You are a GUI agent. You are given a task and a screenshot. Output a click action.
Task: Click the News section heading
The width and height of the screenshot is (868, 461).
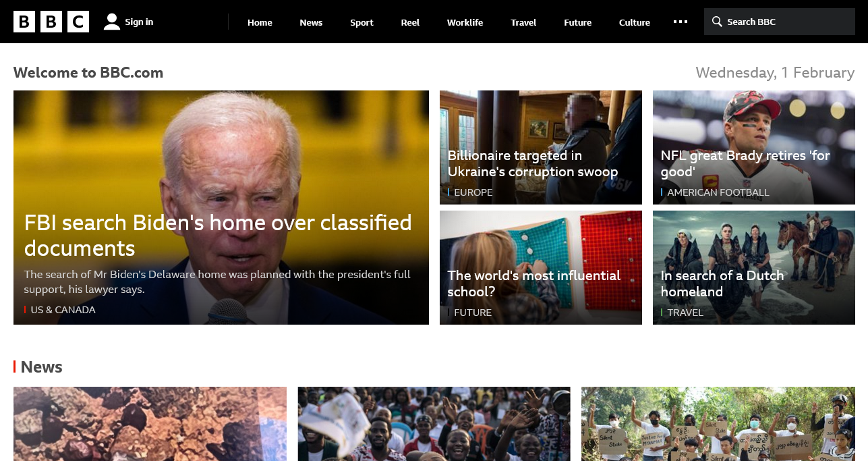point(41,367)
